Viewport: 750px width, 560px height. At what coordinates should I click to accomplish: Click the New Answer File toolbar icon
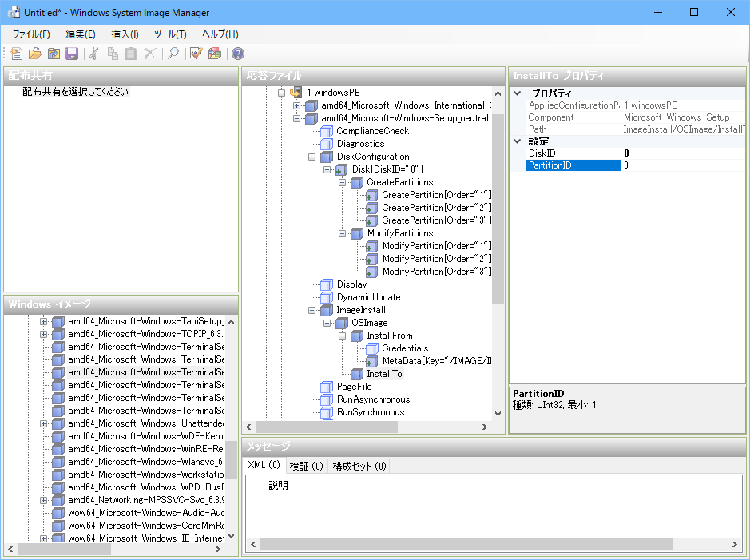click(16, 54)
